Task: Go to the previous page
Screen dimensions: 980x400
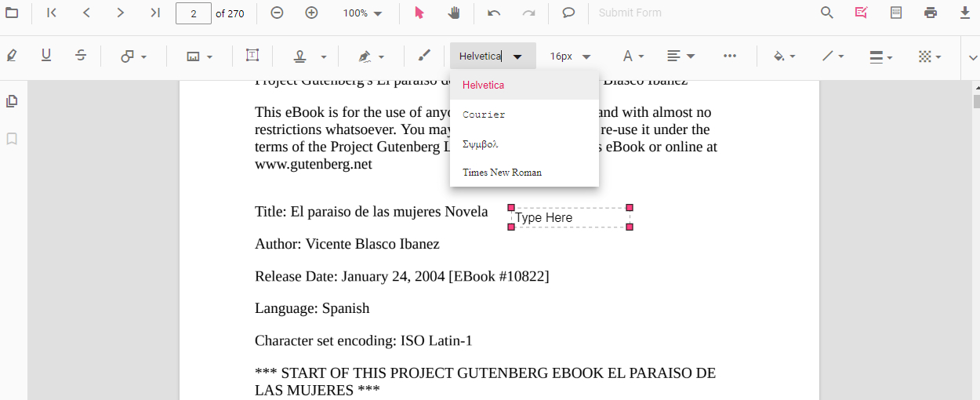Action: pos(86,13)
